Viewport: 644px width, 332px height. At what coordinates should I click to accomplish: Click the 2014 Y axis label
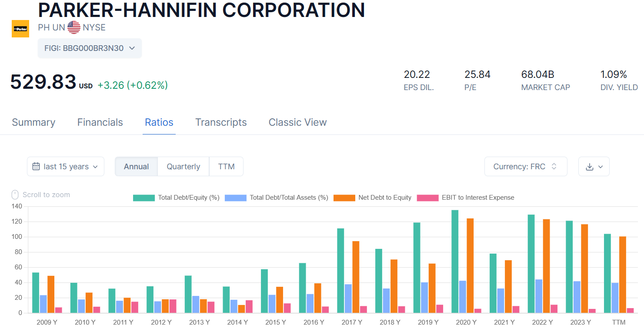click(237, 322)
